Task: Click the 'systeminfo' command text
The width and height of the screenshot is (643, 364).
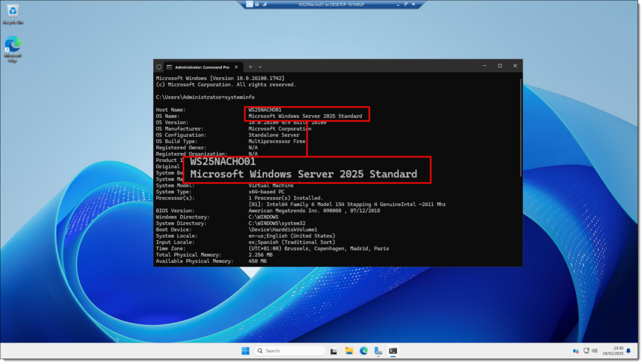Action: 240,97
